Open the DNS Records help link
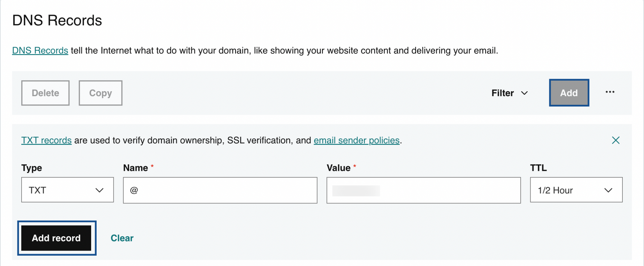 [40, 50]
